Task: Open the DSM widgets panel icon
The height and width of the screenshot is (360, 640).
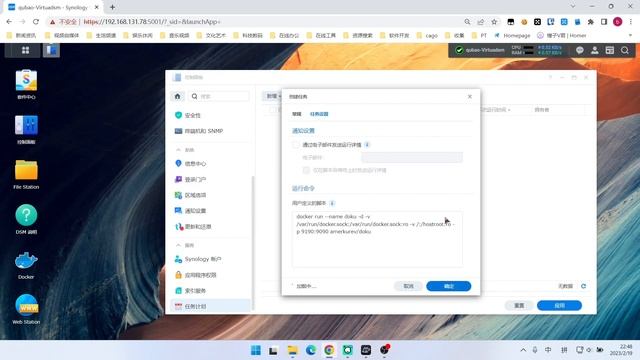Action: click(x=610, y=50)
